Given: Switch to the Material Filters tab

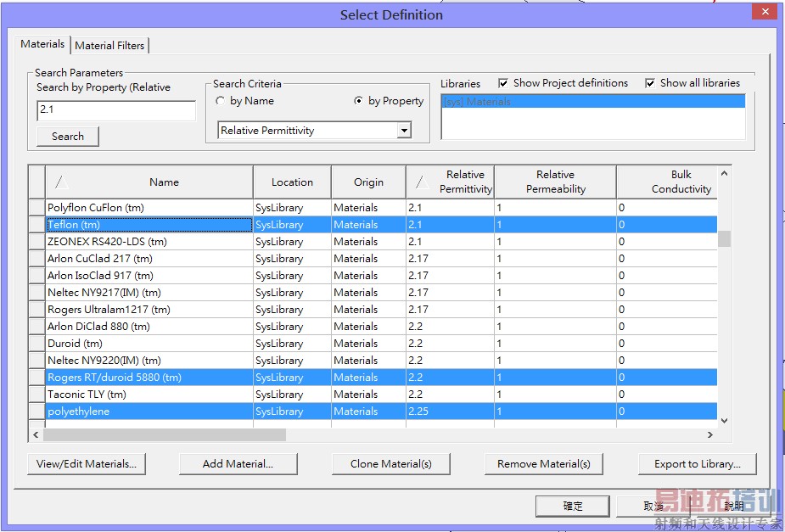Looking at the screenshot, I should tap(109, 46).
